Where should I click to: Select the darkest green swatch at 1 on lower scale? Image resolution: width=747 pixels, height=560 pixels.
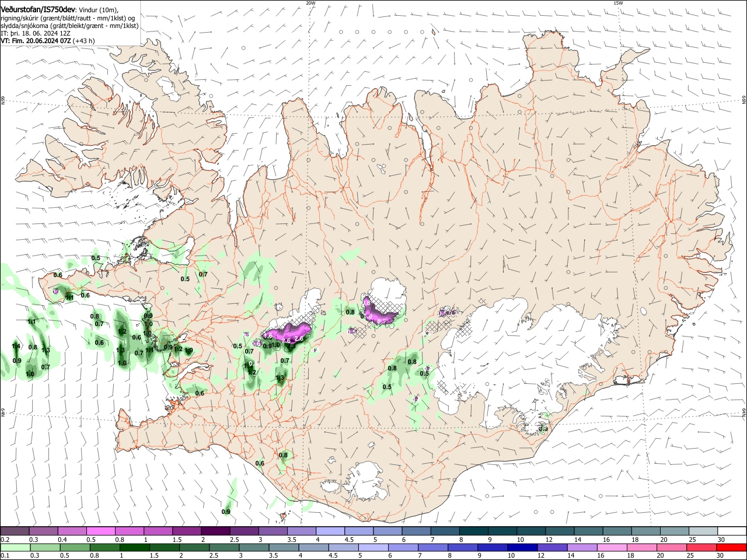(x=134, y=547)
